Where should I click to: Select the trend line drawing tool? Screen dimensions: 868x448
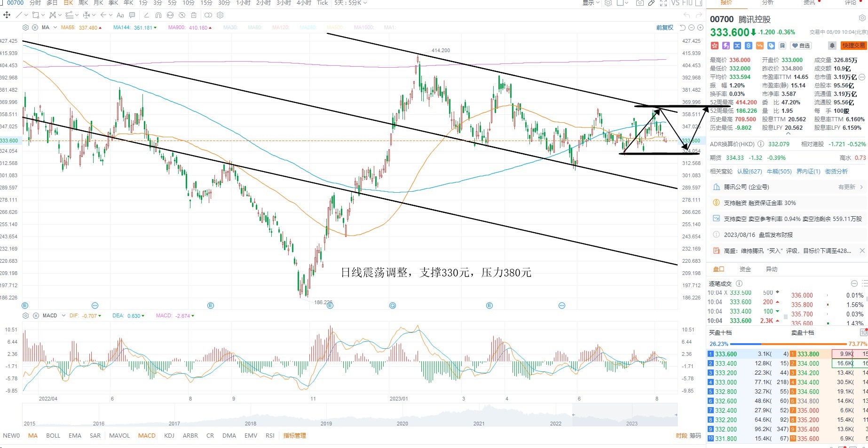(19, 15)
